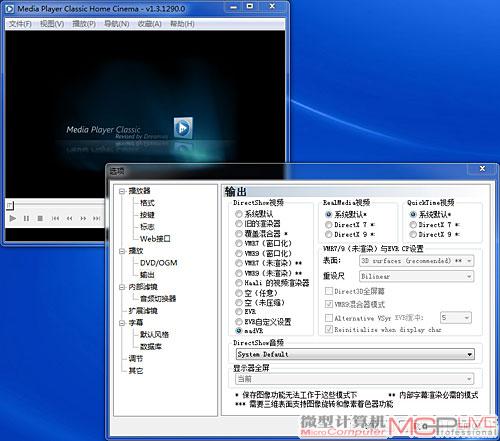Click the player's seek bar thumb
Viewport: 500px width, 441px height.
coord(10,205)
